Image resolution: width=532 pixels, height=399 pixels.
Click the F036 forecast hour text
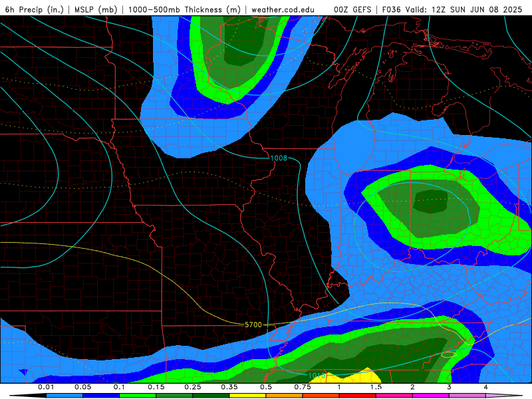(391, 9)
